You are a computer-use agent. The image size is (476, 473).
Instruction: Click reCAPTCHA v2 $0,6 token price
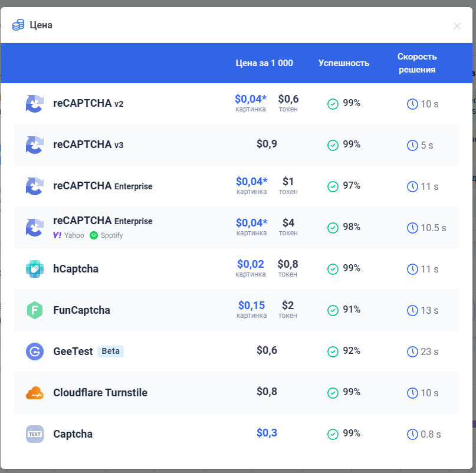[x=288, y=99]
